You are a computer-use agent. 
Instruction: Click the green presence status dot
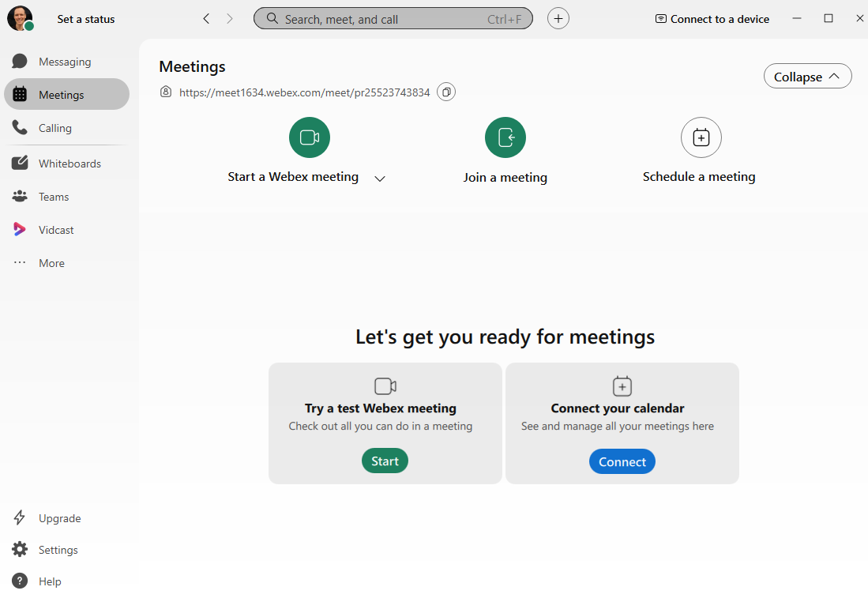29,26
